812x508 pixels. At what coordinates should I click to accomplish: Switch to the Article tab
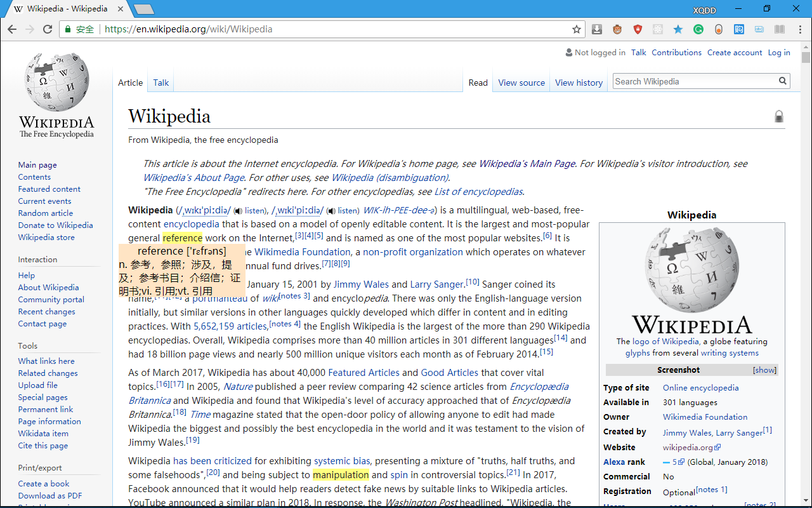(131, 83)
